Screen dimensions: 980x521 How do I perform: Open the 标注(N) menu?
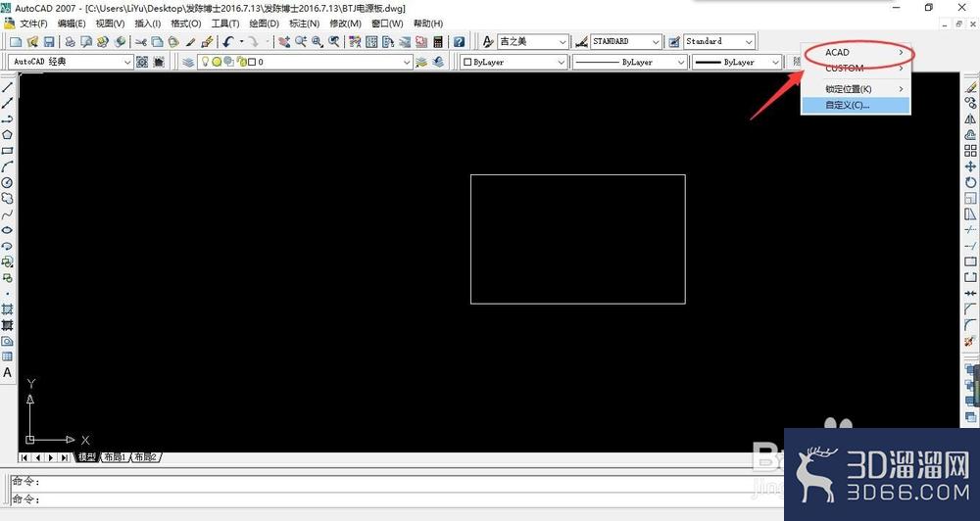click(x=305, y=24)
